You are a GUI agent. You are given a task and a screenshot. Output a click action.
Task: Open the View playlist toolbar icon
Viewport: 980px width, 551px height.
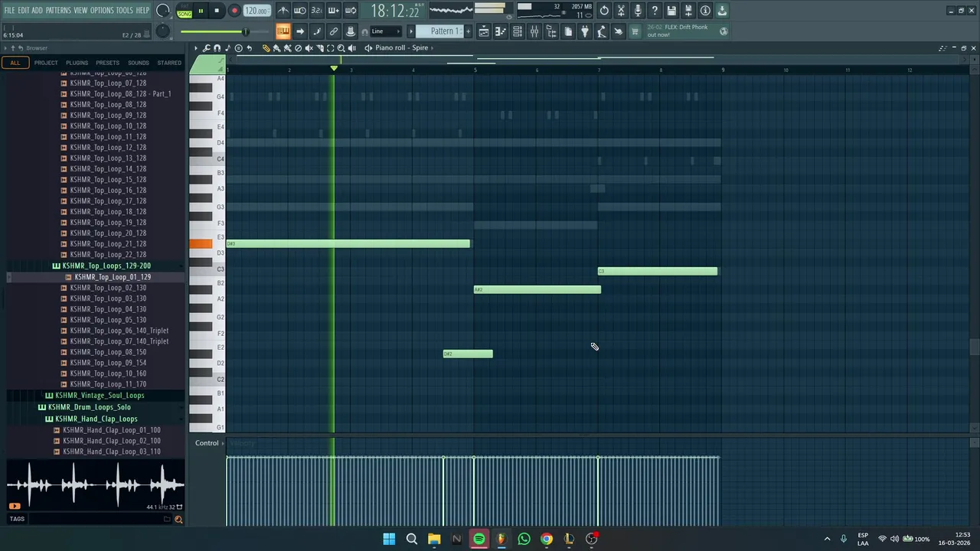484,31
